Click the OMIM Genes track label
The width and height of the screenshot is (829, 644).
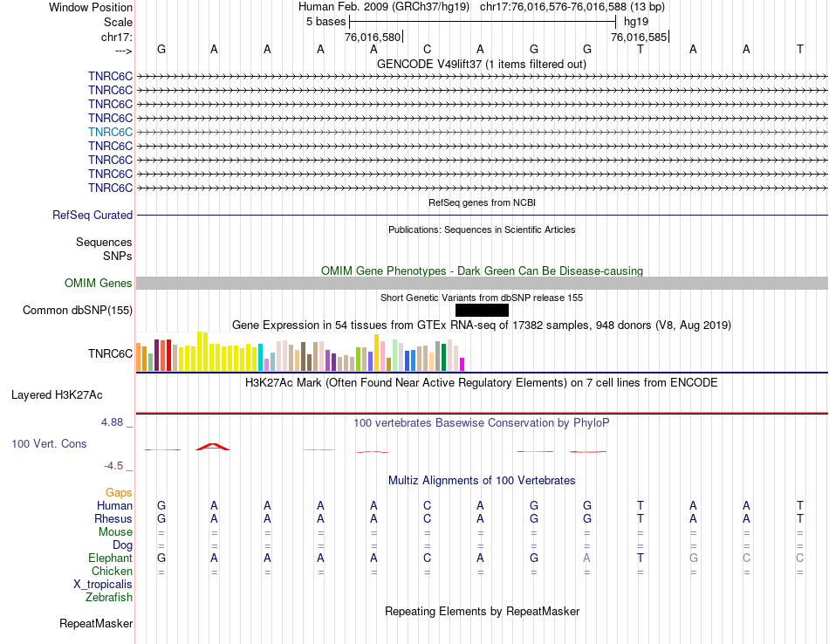98,284
